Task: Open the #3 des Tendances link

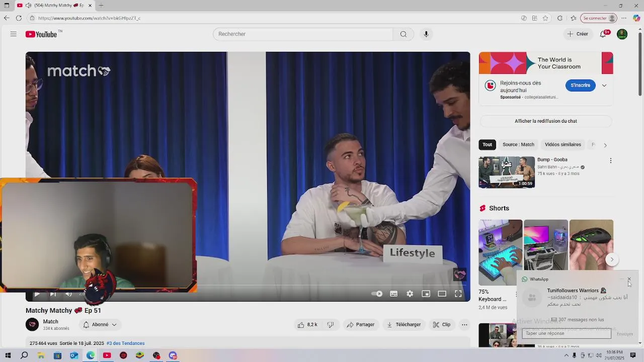Action: point(125,343)
